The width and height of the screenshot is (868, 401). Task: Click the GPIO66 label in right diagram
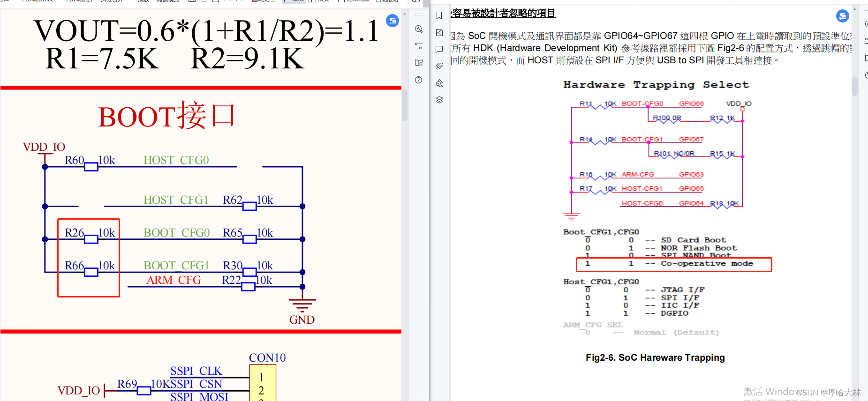tap(691, 104)
